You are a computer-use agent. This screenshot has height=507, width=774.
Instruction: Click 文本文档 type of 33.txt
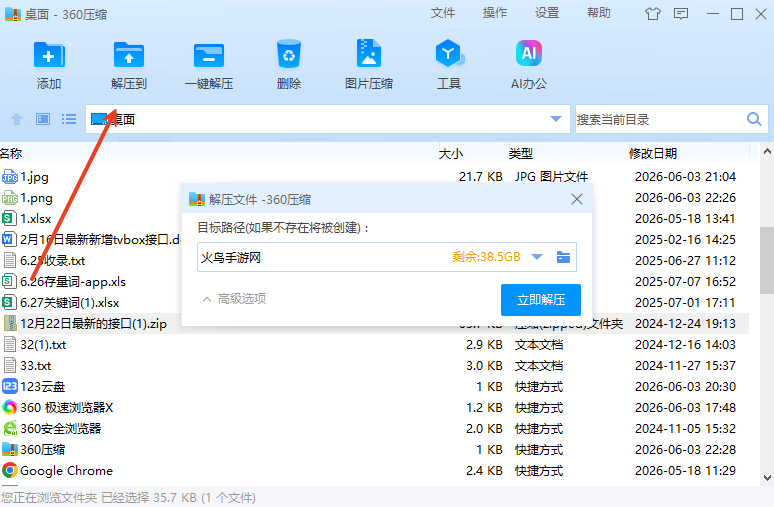pos(539,366)
